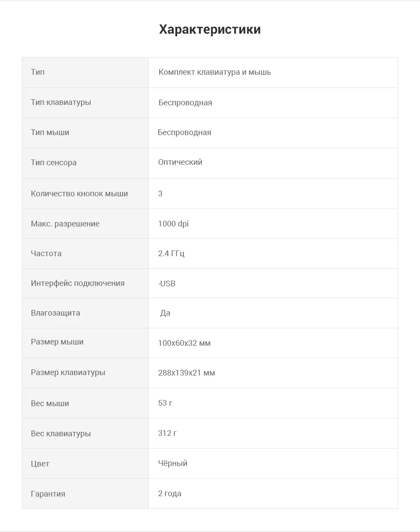Viewport: 420px width, 532px height.
Task: Click the Характеристики heading
Action: [x=210, y=29]
